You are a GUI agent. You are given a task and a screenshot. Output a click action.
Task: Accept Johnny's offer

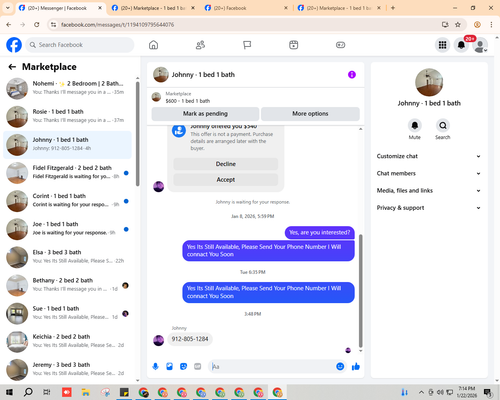tap(226, 180)
